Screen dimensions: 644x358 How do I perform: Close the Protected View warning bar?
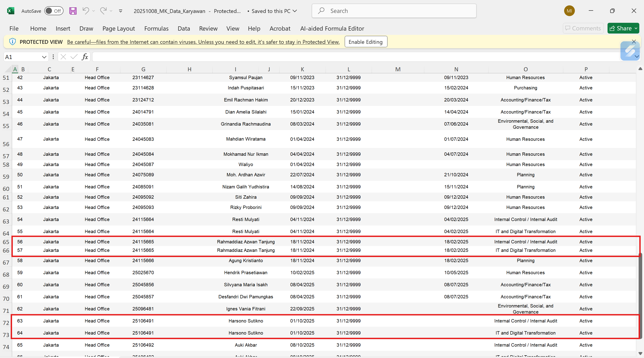click(x=633, y=41)
